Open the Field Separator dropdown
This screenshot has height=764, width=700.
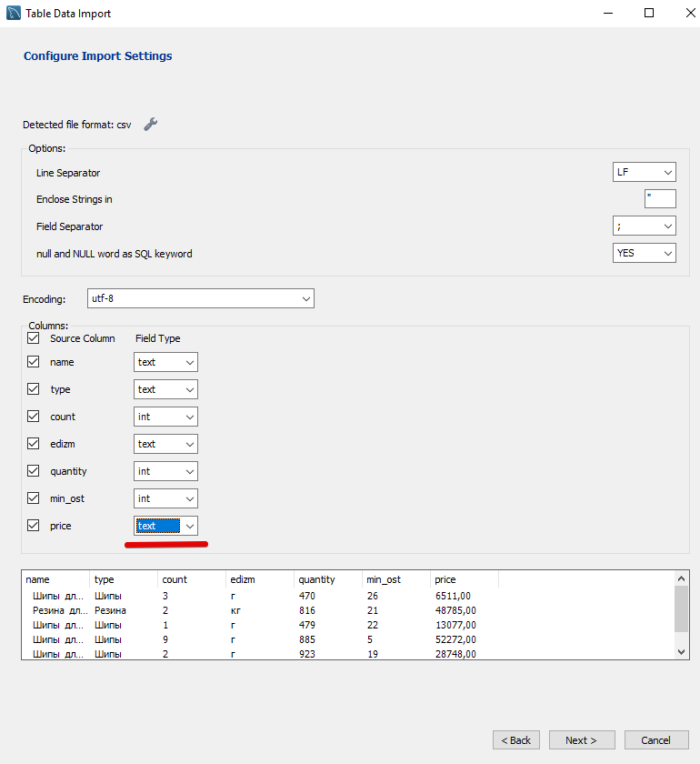pyautogui.click(x=644, y=226)
